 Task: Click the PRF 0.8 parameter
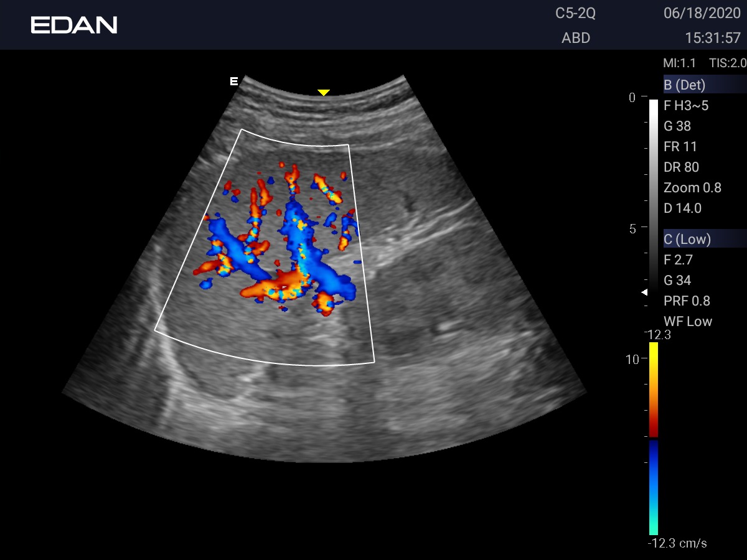pos(687,301)
